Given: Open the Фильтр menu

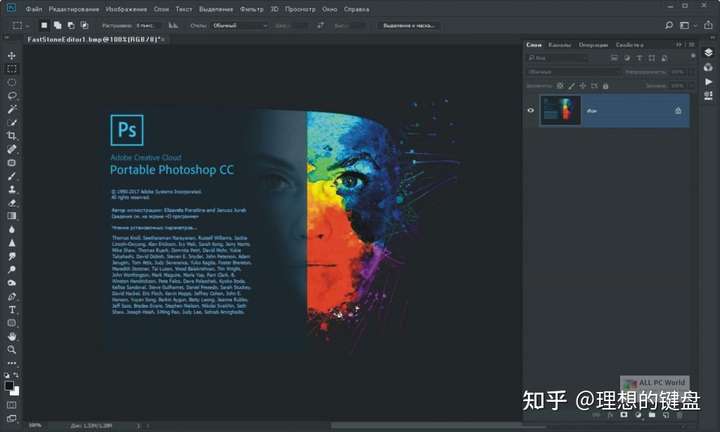Looking at the screenshot, I should click(252, 9).
